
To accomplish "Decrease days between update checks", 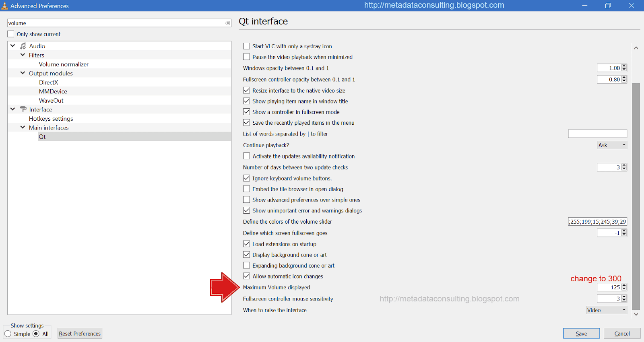I will pyautogui.click(x=624, y=169).
